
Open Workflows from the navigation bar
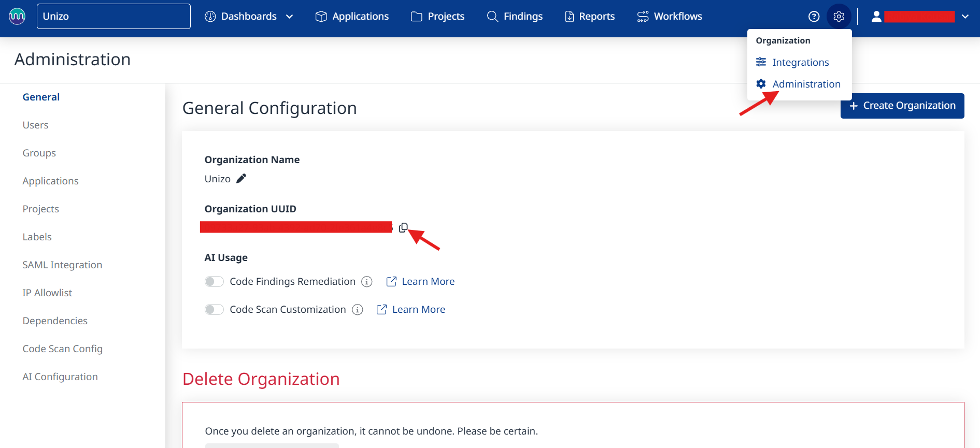coord(670,17)
